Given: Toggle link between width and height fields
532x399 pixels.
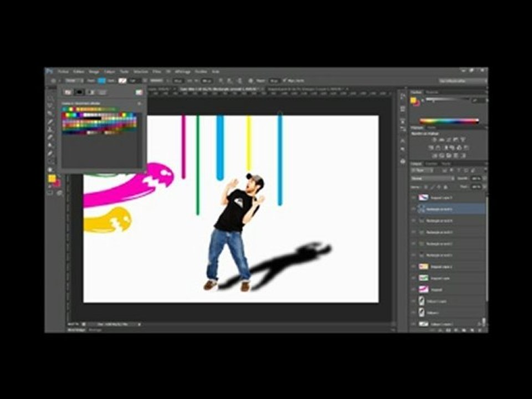Looking at the screenshot, I should (190, 81).
